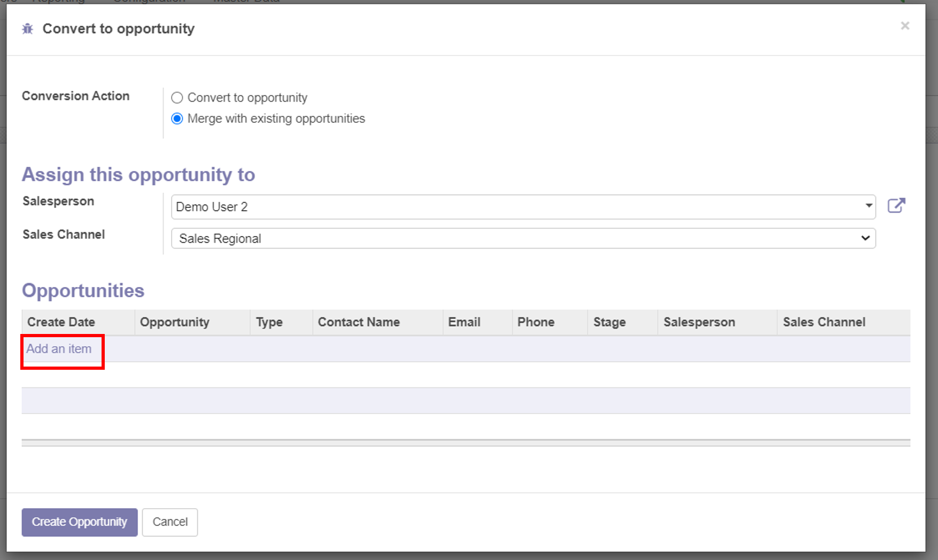
Task: Sort by Sales Channel column header in table
Action: 844,322
